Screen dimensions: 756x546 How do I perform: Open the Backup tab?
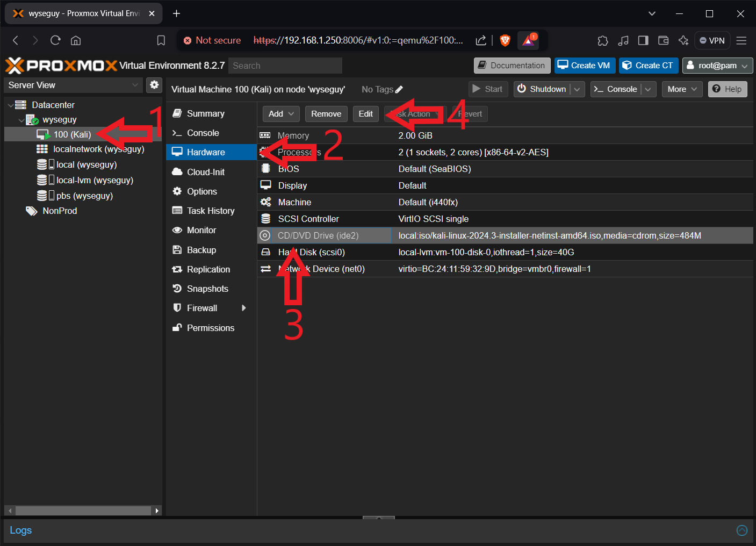[211, 250]
